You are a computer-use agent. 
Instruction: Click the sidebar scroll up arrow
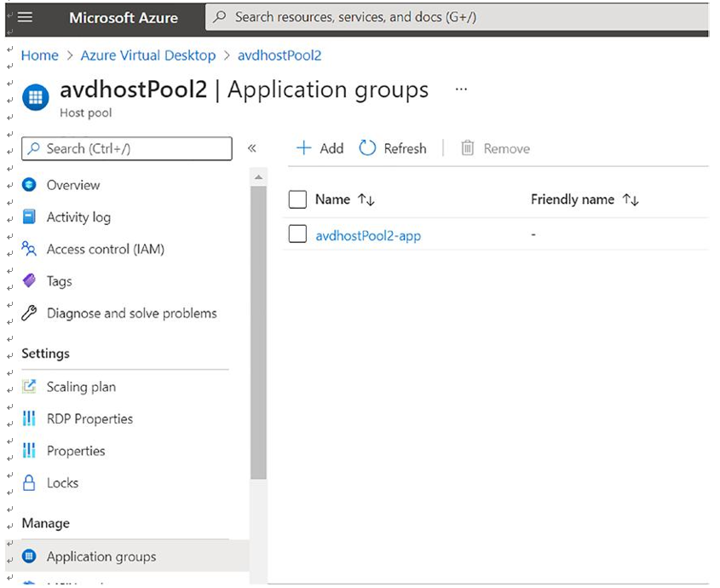(258, 177)
